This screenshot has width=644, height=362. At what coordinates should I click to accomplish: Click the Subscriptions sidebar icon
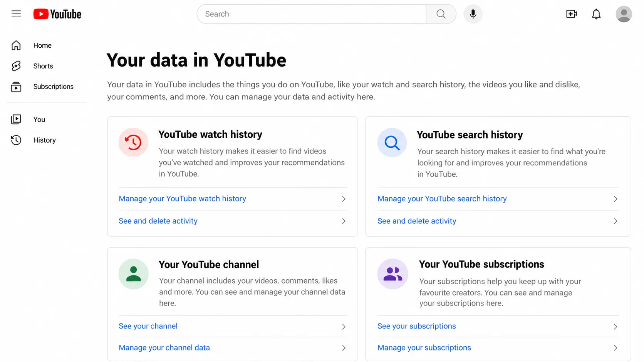[16, 87]
